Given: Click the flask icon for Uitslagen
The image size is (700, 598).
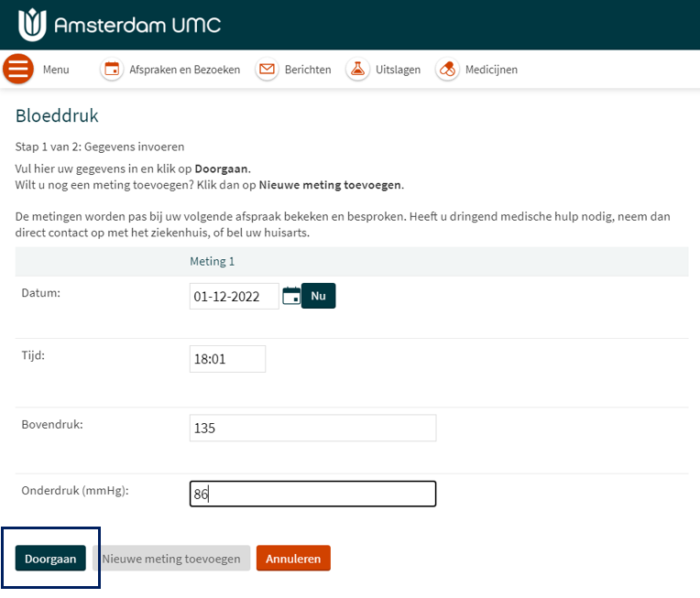Looking at the screenshot, I should [x=356, y=70].
